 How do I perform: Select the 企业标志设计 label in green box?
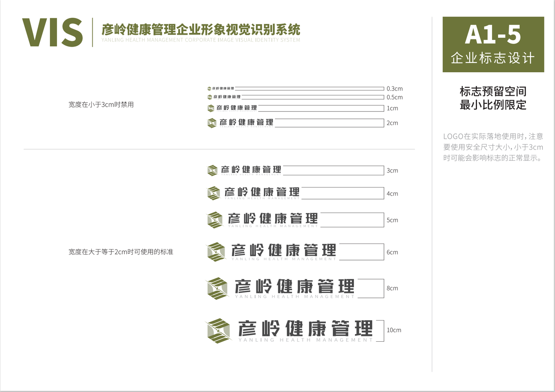tap(493, 58)
